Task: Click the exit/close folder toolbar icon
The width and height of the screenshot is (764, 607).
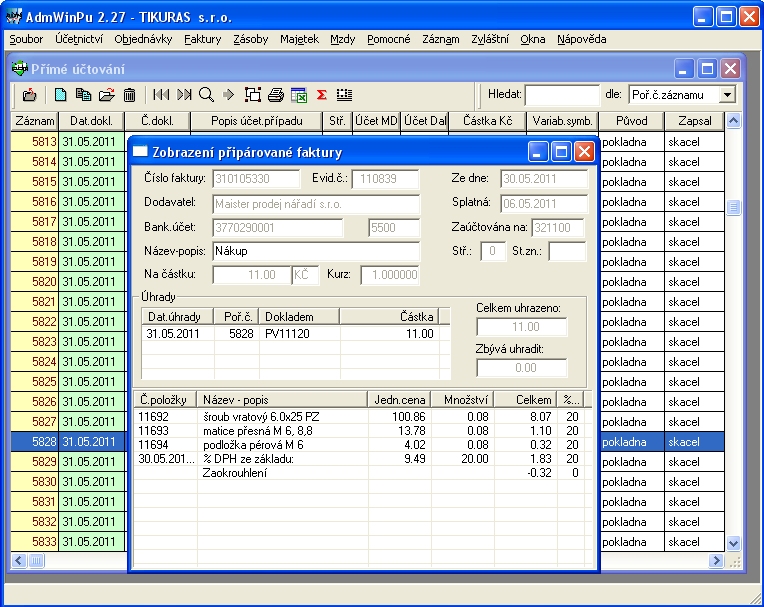Action: point(30,95)
